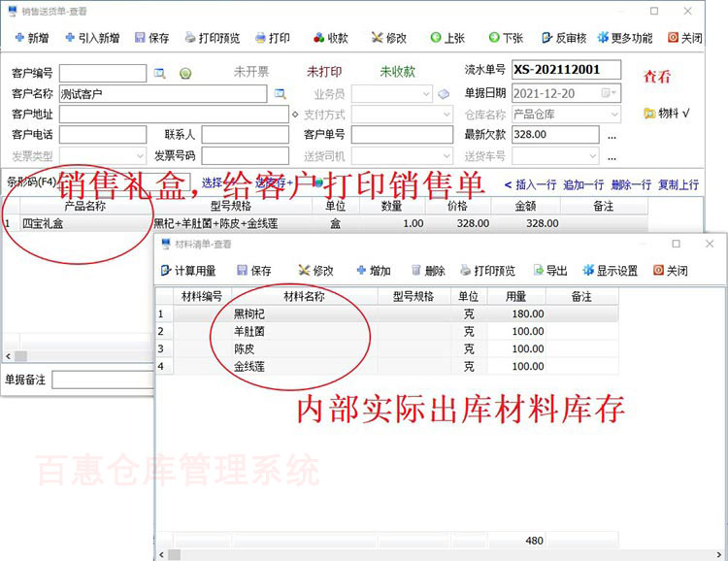The image size is (728, 561).
Task: Expand 送货车号 dropdown
Action: [x=593, y=156]
